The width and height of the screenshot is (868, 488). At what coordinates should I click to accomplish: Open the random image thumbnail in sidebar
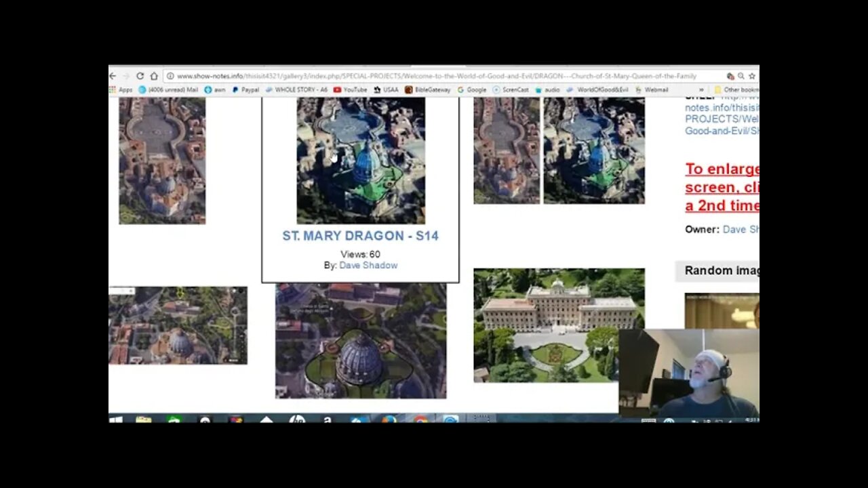[x=722, y=311]
